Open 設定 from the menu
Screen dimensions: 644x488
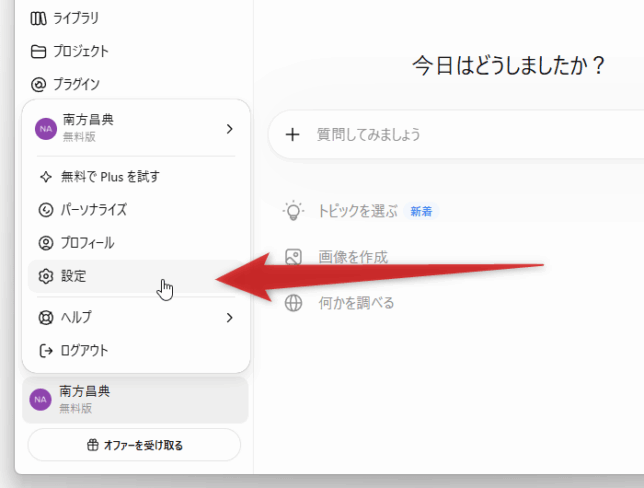[x=136, y=276]
